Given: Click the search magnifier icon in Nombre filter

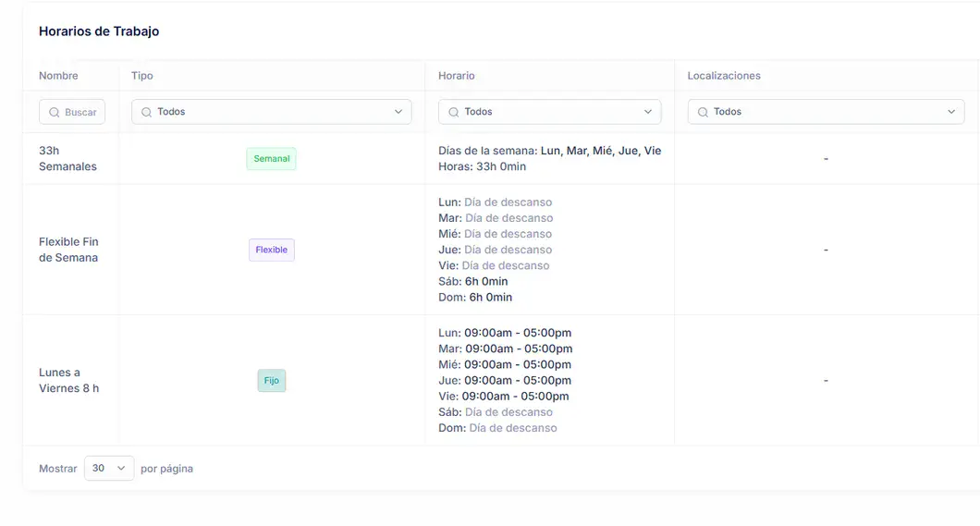Looking at the screenshot, I should coord(55,112).
